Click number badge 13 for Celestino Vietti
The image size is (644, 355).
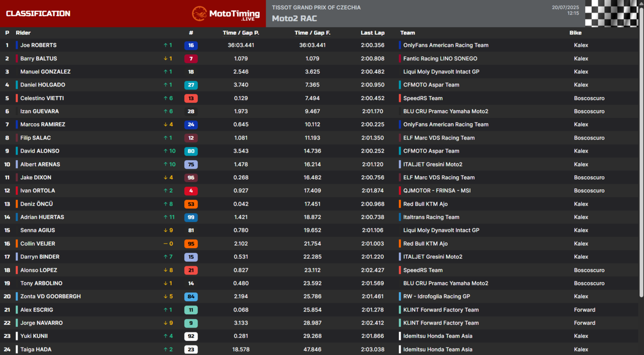[191, 98]
